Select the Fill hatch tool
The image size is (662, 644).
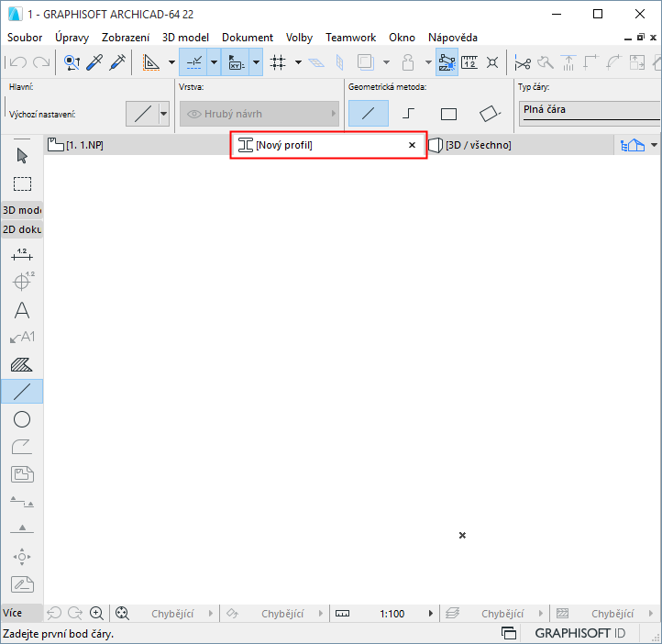(x=21, y=364)
